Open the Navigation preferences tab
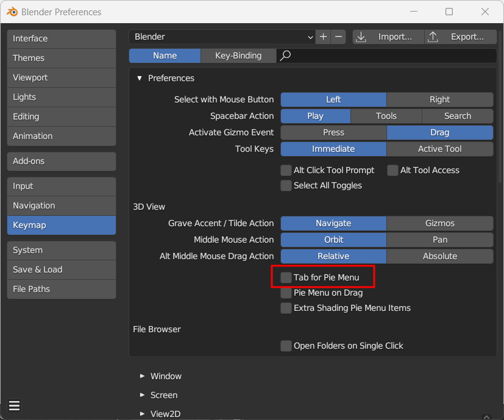 (x=62, y=206)
